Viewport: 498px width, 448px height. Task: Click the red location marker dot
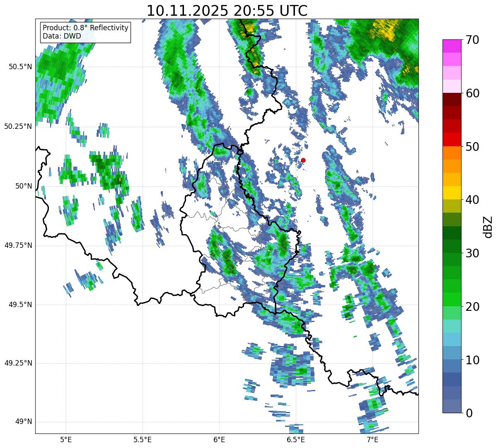click(x=303, y=160)
